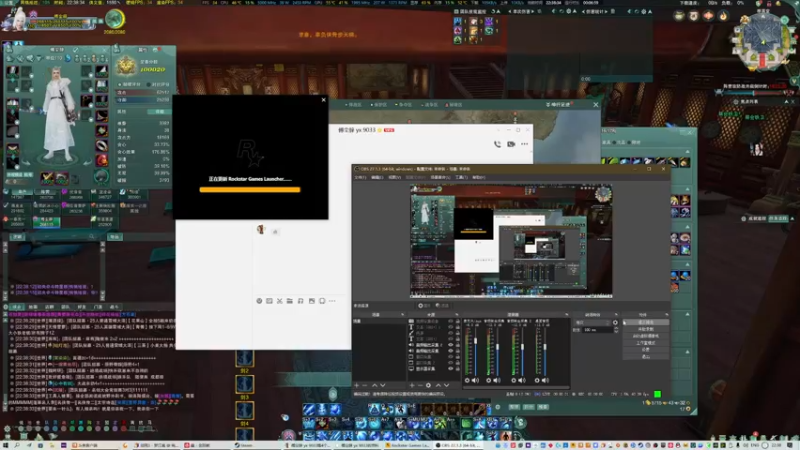Move the selected OBS source down
The width and height of the screenshot is (800, 450).
tap(446, 385)
